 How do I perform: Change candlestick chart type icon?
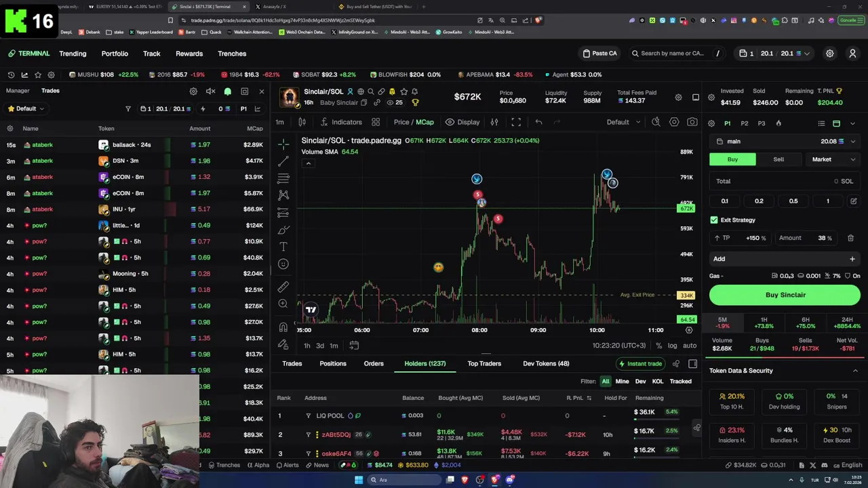tap(302, 122)
